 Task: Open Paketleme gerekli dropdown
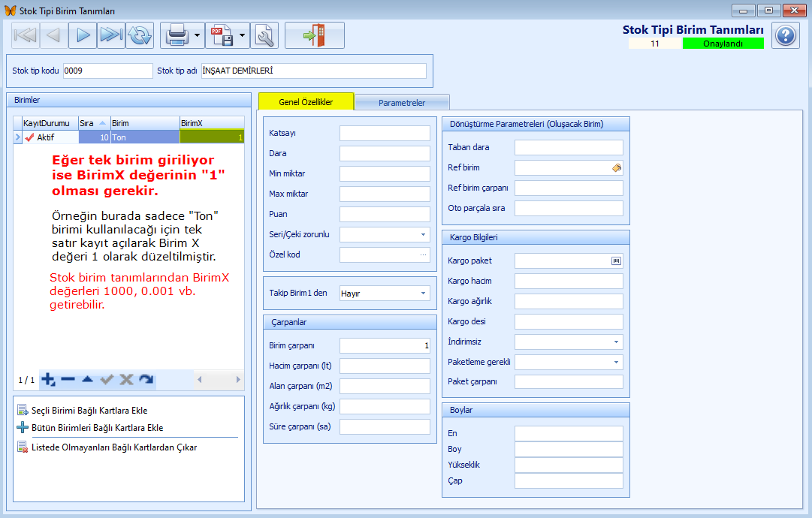coord(616,363)
